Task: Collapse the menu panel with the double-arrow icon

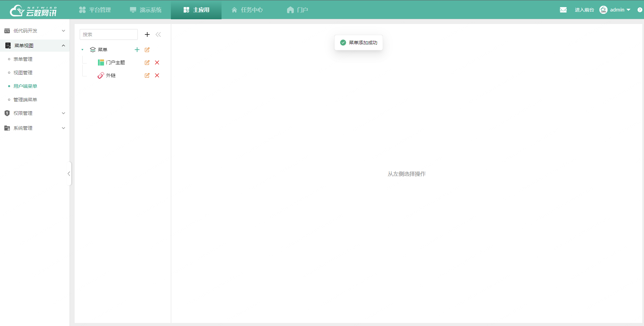Action: click(158, 34)
